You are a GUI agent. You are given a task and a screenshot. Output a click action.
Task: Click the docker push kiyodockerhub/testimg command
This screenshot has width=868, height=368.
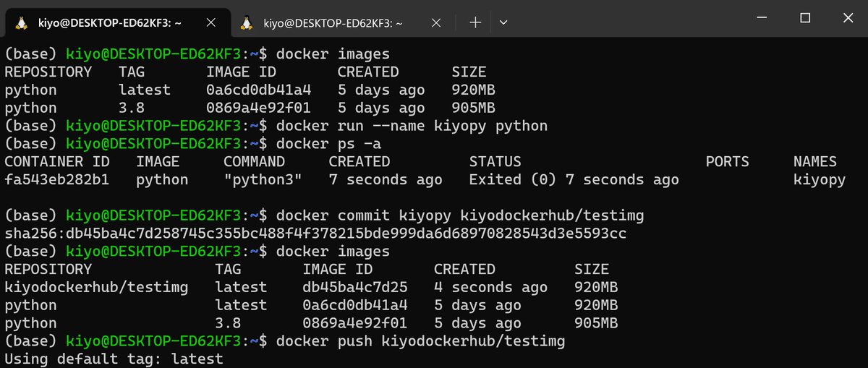pos(420,341)
